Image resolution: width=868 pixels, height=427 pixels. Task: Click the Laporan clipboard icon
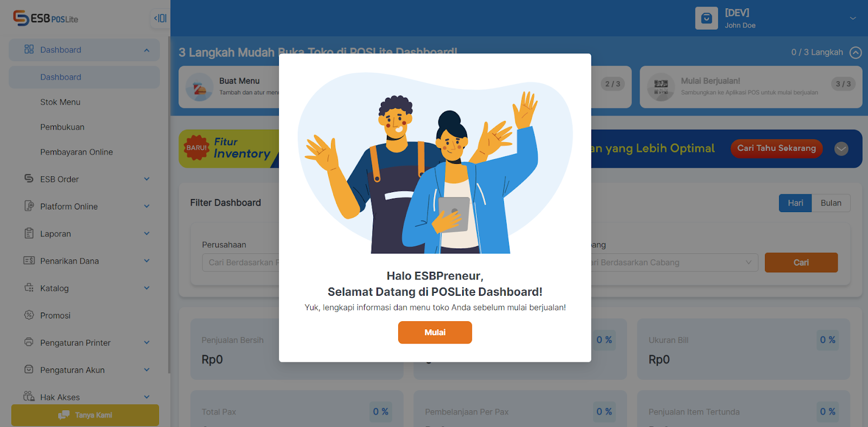point(29,233)
